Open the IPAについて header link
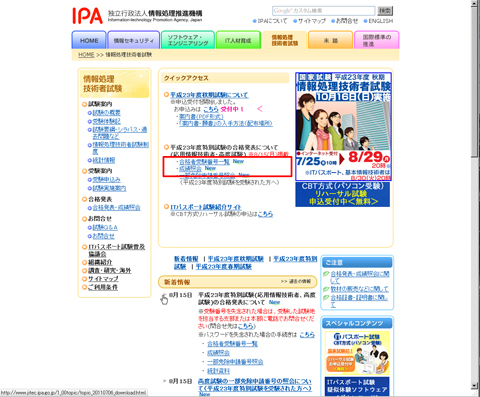 pyautogui.click(x=272, y=21)
